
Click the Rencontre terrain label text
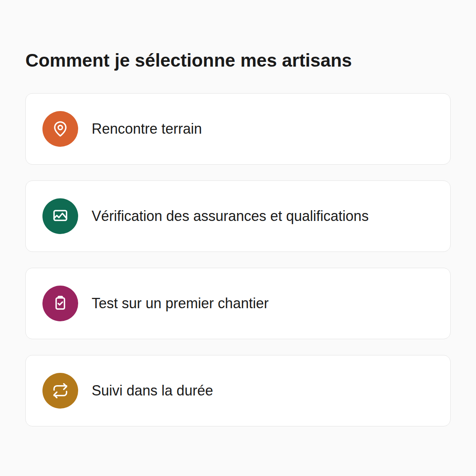point(147,129)
